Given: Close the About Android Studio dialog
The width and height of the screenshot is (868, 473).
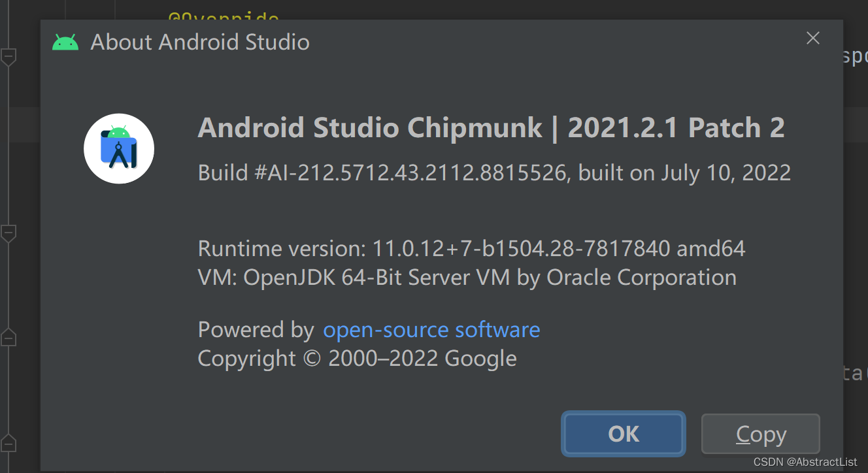Looking at the screenshot, I should pos(812,39).
